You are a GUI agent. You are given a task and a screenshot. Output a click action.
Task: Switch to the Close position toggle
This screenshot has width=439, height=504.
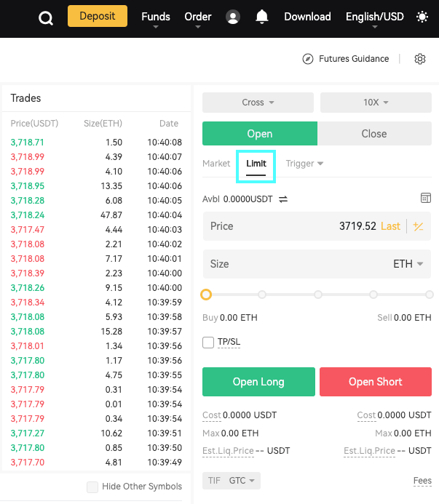pos(374,134)
